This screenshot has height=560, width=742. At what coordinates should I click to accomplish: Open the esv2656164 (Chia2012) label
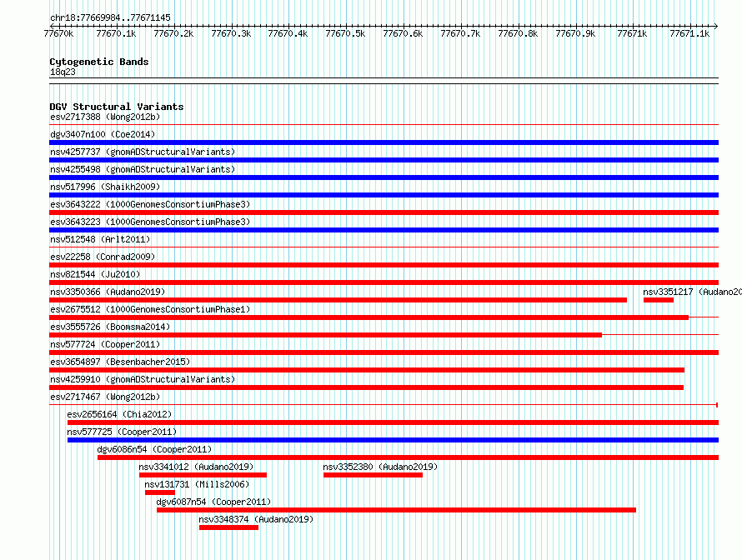[119, 414]
